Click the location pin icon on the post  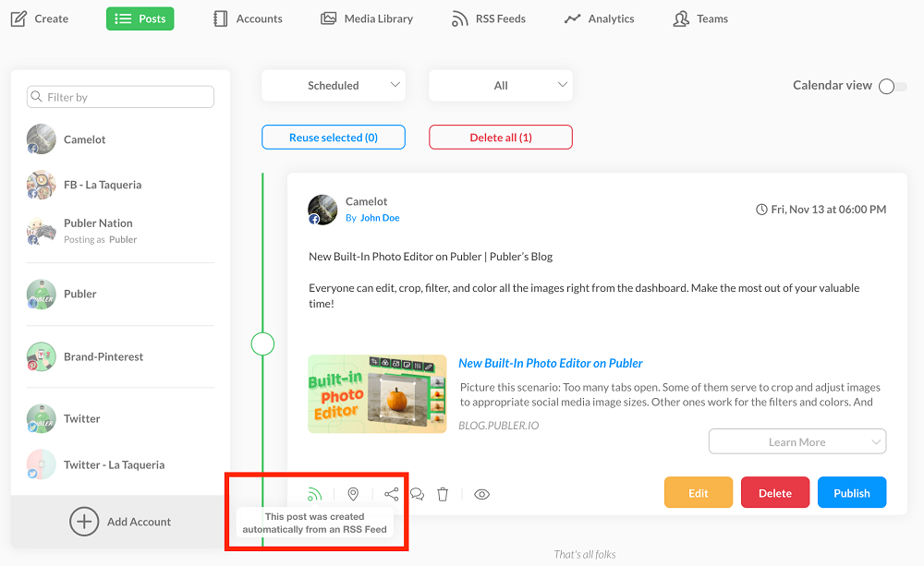(353, 494)
